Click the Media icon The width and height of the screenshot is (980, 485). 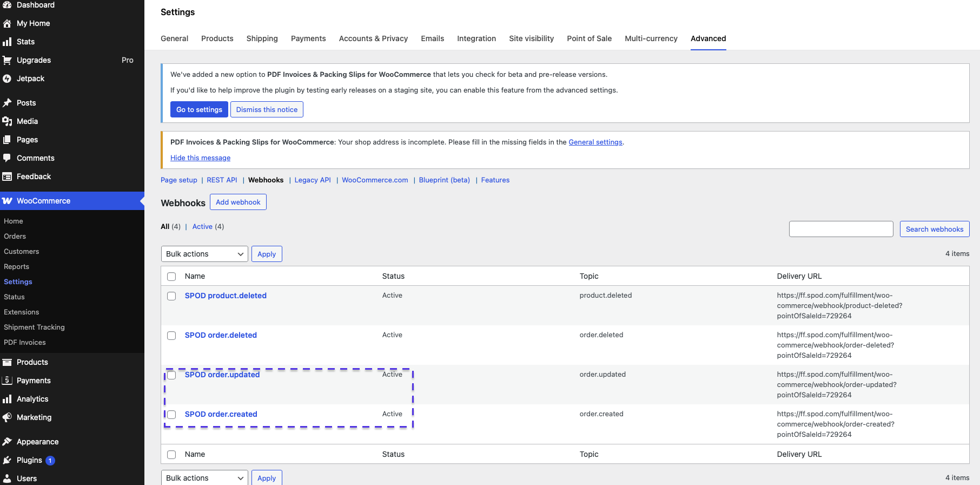(x=7, y=121)
